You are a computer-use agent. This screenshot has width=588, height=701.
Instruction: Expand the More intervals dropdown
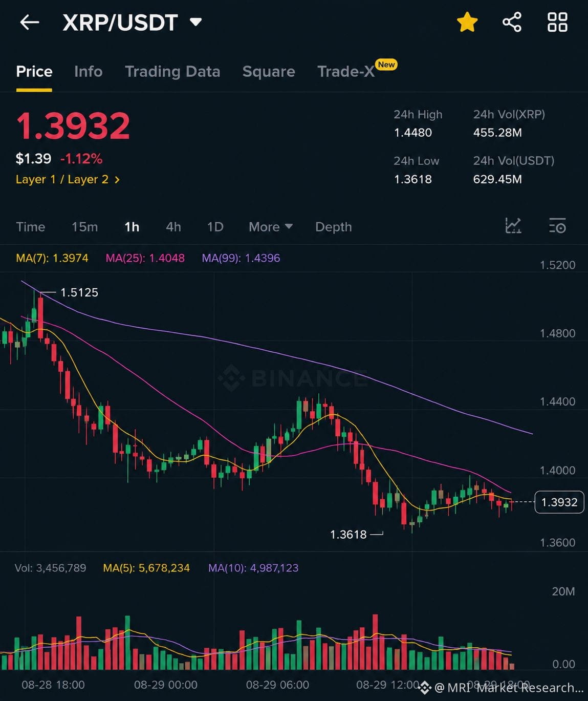271,227
